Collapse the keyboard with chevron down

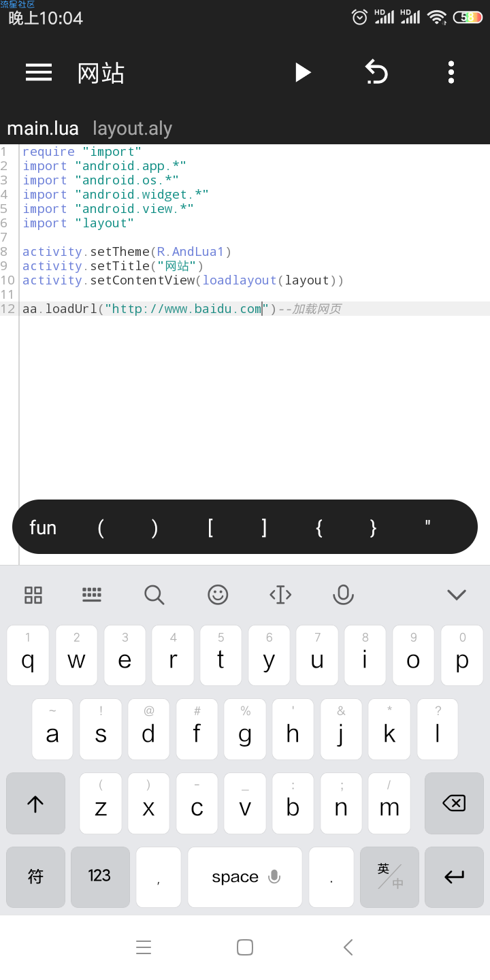[457, 595]
